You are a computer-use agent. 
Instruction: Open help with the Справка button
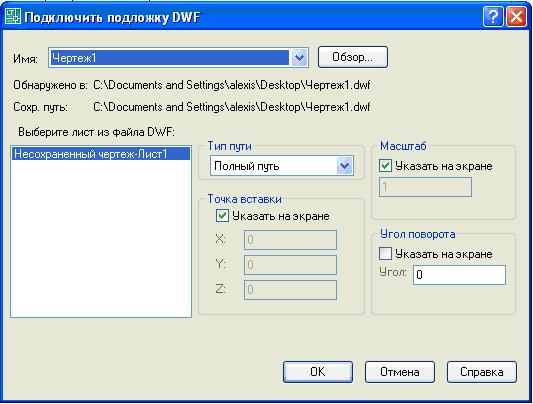click(482, 372)
